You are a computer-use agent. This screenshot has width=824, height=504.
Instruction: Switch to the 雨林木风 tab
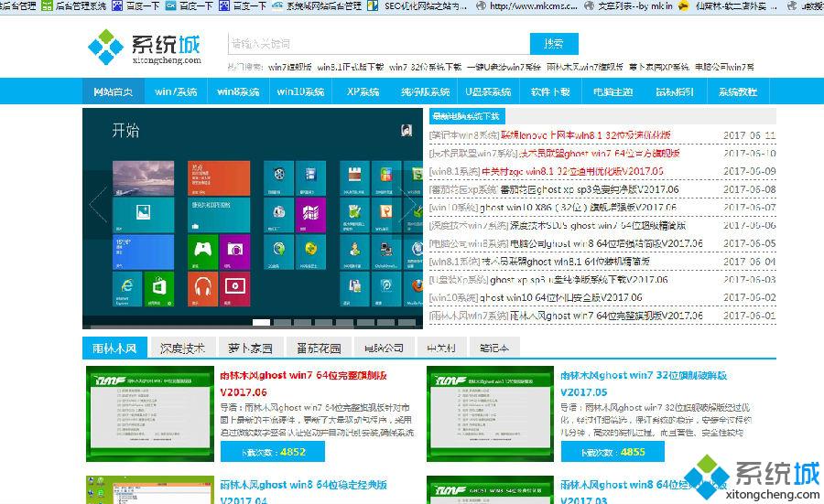[x=114, y=349]
